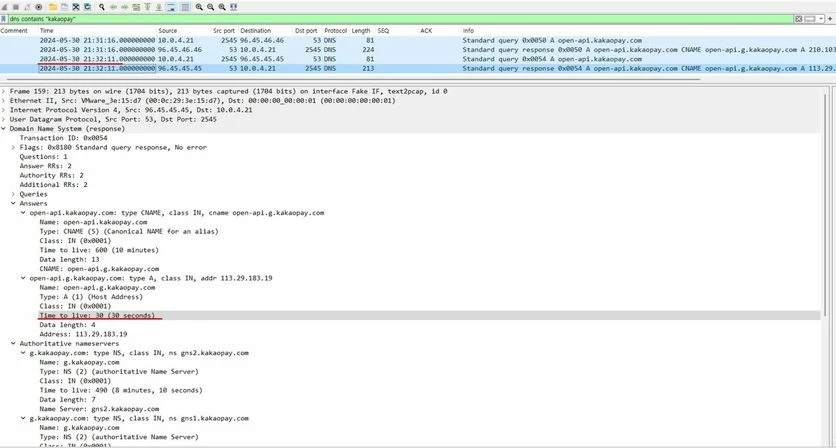Reset text to normal size
The width and height of the screenshot is (836, 448).
pyautogui.click(x=222, y=7)
